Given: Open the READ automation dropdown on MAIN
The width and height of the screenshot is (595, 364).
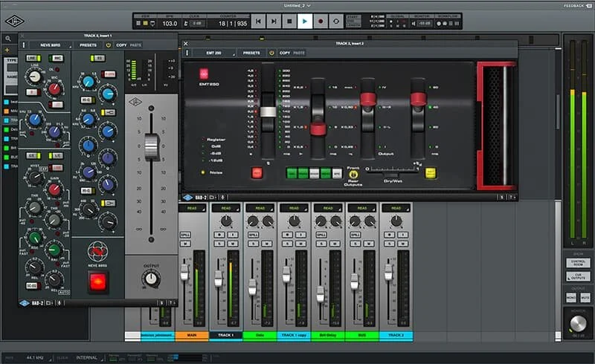Looking at the screenshot, I should point(192,209).
